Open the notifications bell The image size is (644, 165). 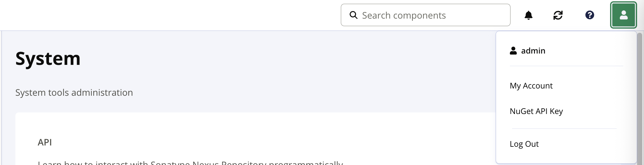pyautogui.click(x=528, y=15)
